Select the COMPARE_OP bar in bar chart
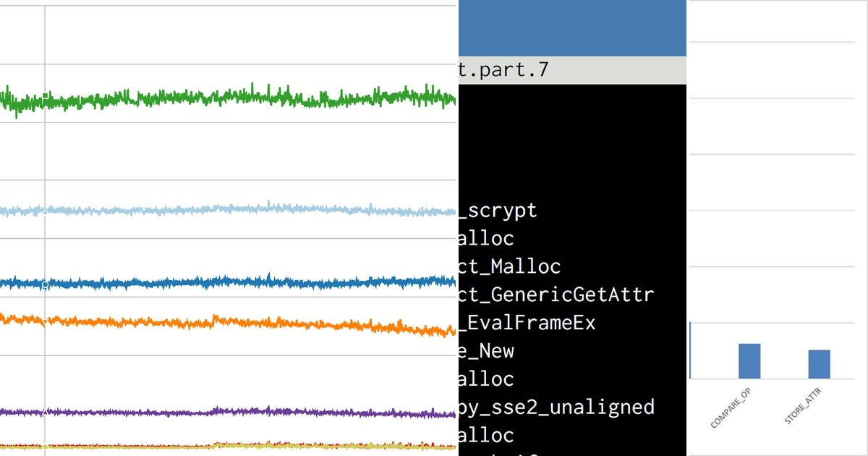The image size is (868, 456). pyautogui.click(x=749, y=361)
